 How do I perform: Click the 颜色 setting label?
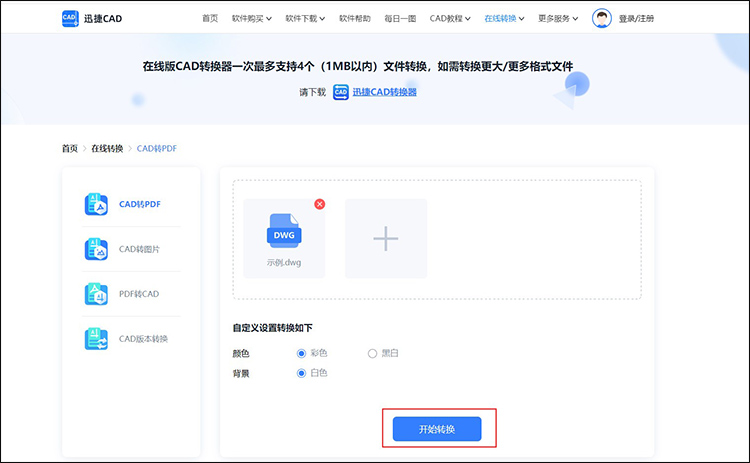[241, 353]
